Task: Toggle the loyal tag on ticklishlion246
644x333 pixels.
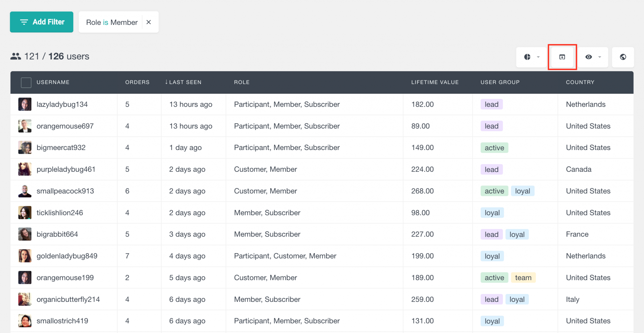Action: pos(492,213)
